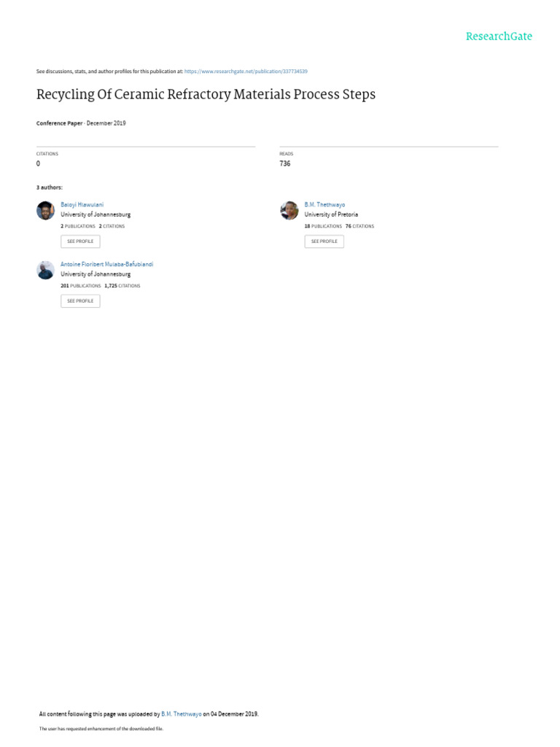560x747 pixels.
Task: Click the 201 publications statistic
Action: point(80,286)
